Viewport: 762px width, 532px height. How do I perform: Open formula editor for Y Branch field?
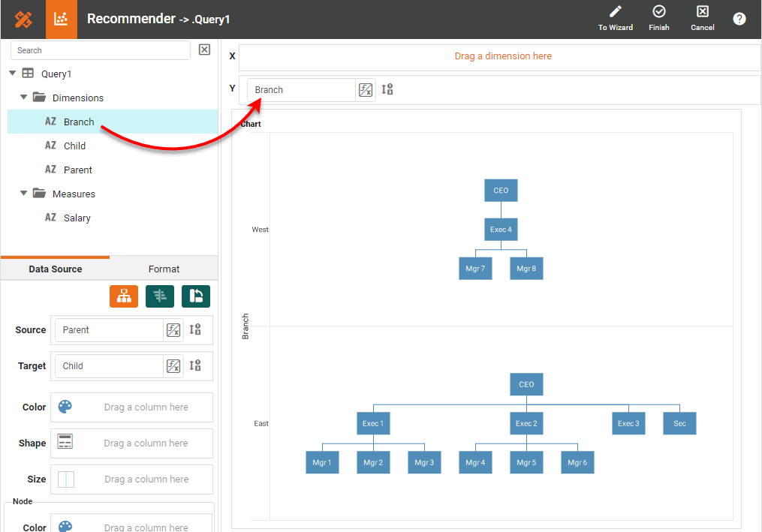[x=366, y=90]
